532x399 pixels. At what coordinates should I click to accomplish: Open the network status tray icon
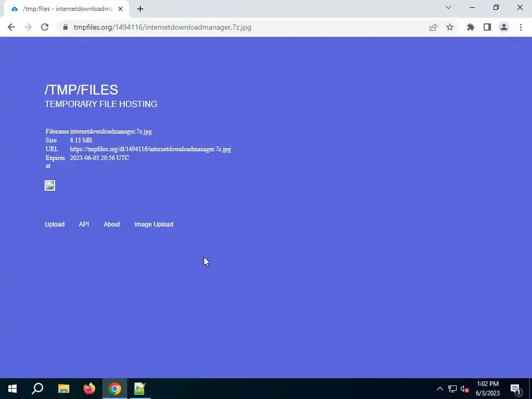coord(453,389)
